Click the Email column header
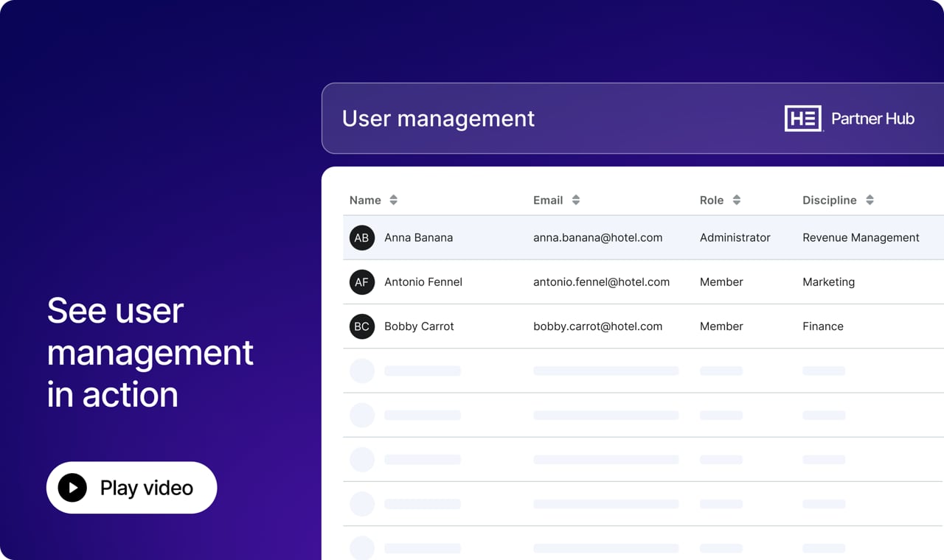This screenshot has width=944, height=560. [x=548, y=200]
